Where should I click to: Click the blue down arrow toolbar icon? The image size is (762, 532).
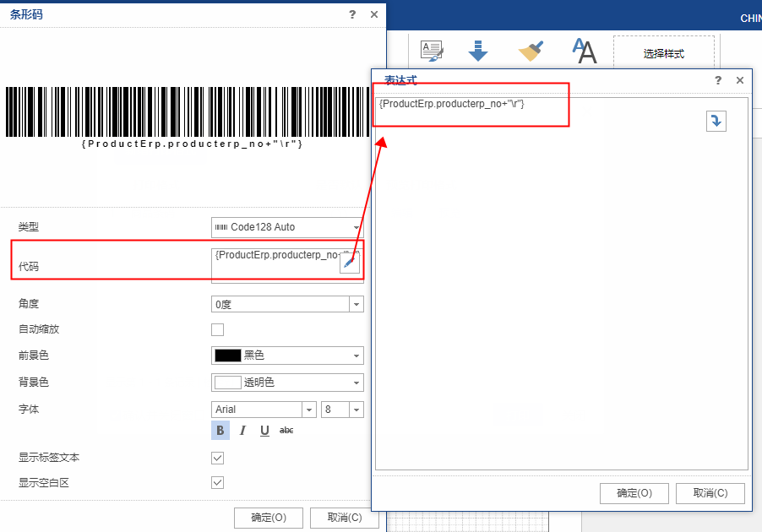tap(478, 51)
